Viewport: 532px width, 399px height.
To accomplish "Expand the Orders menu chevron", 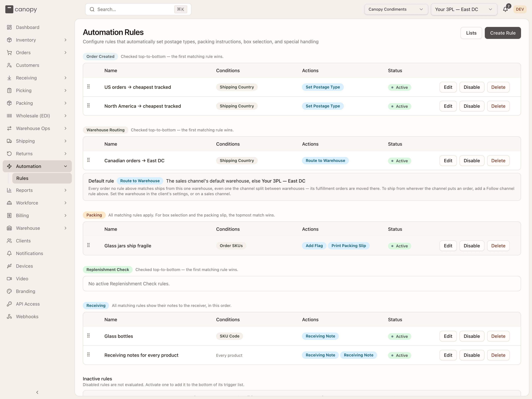I will click(x=65, y=52).
